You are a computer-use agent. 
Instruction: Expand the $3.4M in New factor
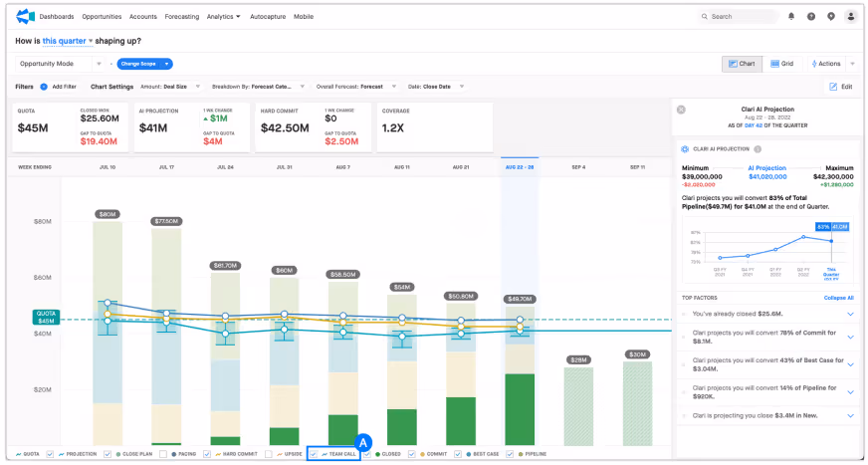click(851, 416)
